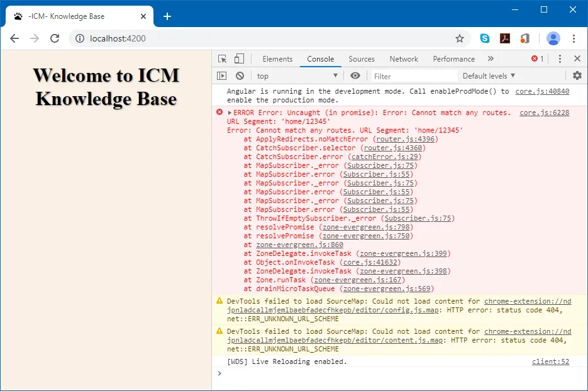Switch to the Performance tab
Viewport: 588px width, 391px height.
pyautogui.click(x=454, y=59)
